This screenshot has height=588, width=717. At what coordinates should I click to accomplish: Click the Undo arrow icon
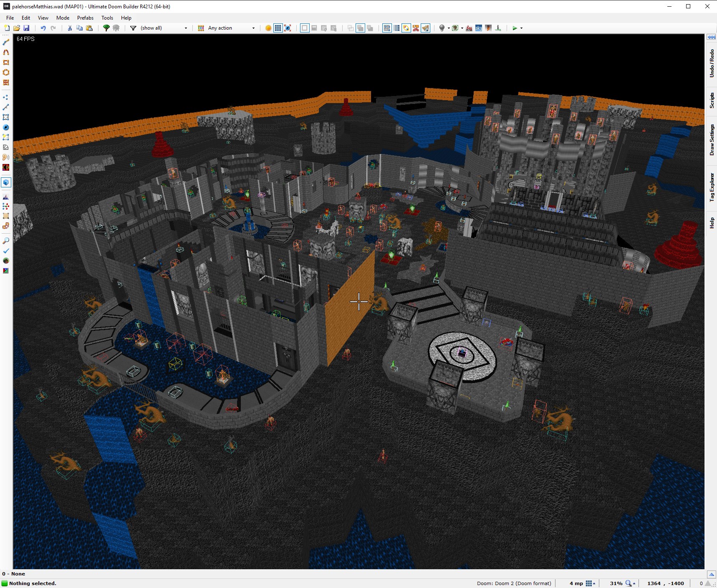click(x=43, y=28)
